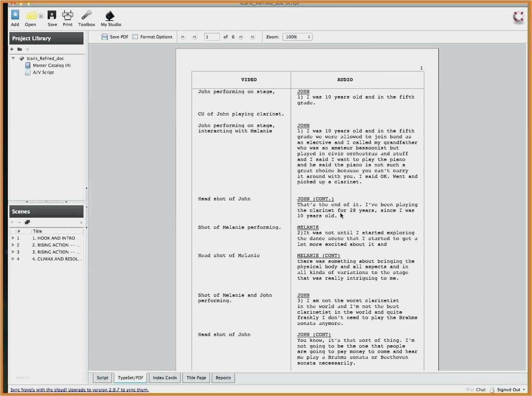Switch to the Index Cards tab
532x396 pixels.
tap(164, 378)
